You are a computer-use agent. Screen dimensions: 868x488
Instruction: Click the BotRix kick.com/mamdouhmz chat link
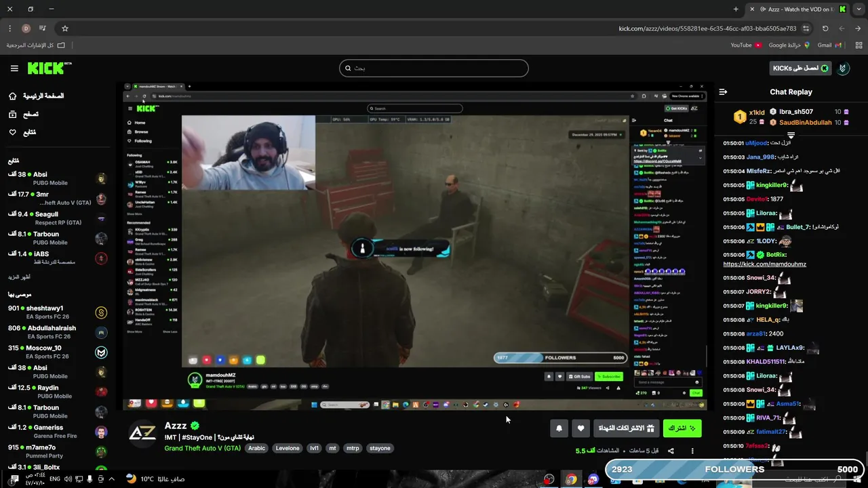pyautogui.click(x=764, y=264)
